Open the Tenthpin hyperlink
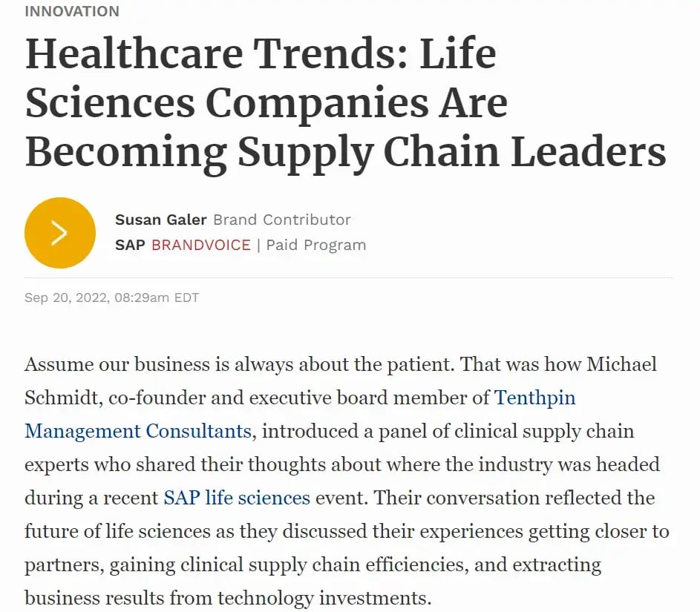700x612 pixels. [535, 398]
